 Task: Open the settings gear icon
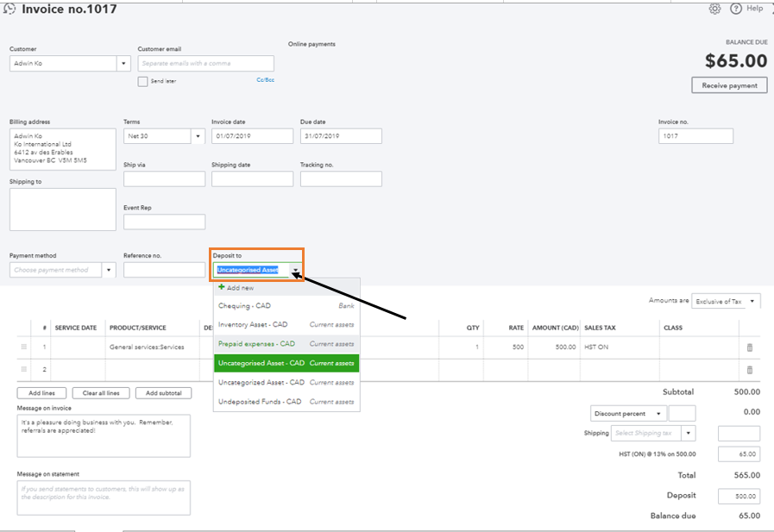(x=714, y=9)
